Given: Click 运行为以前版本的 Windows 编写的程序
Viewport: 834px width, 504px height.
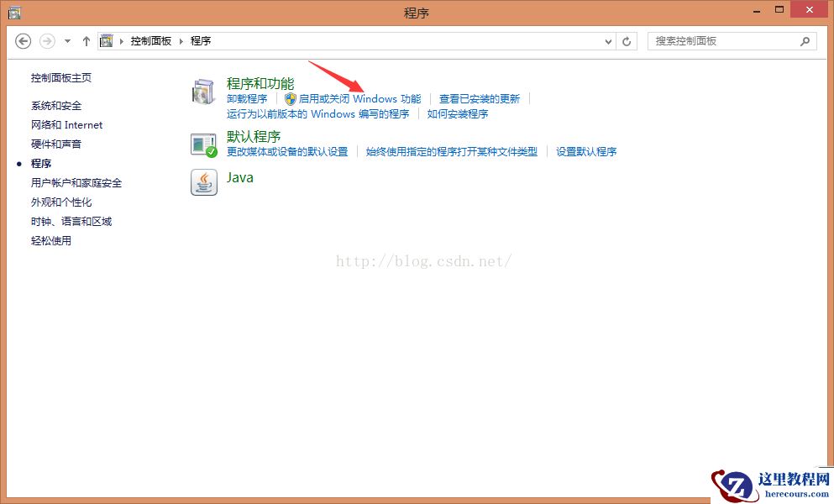Looking at the screenshot, I should tap(316, 114).
